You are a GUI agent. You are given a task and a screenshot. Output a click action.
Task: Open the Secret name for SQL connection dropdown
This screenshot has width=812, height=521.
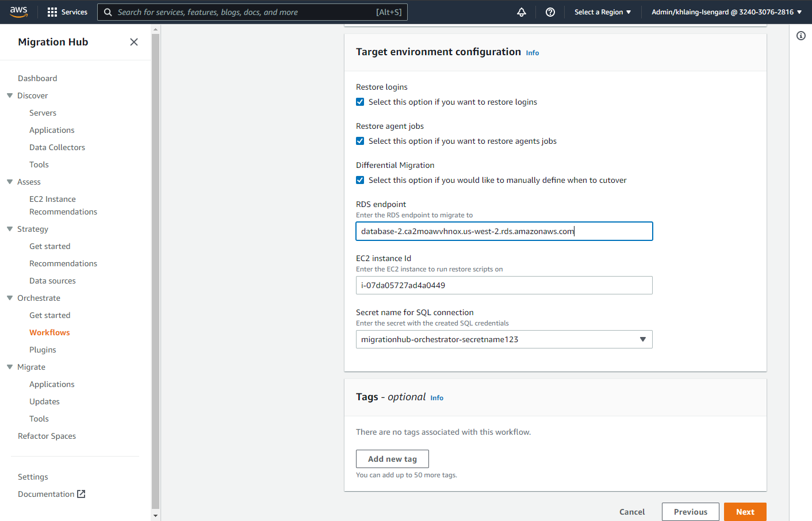[504, 339]
